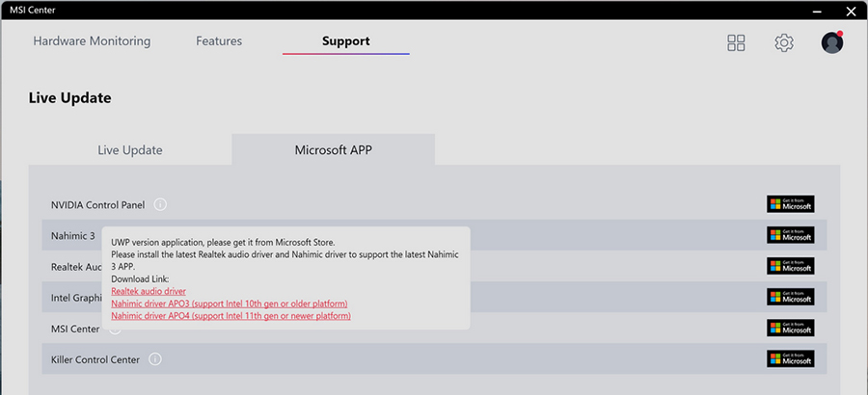Switch to Features tab
Screen dimensions: 868x395
(x=219, y=40)
